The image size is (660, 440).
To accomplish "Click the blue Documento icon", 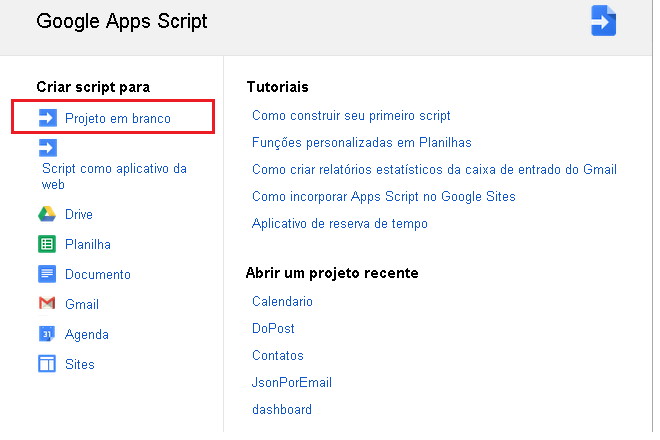I will pyautogui.click(x=47, y=274).
